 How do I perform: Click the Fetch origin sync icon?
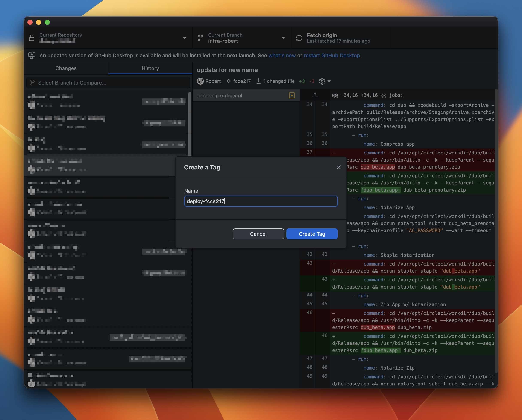coord(299,38)
